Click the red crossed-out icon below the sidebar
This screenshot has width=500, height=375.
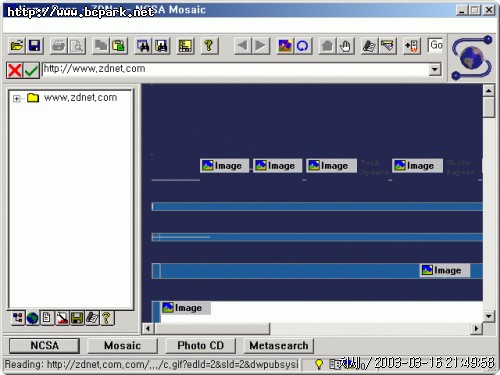(x=62, y=318)
